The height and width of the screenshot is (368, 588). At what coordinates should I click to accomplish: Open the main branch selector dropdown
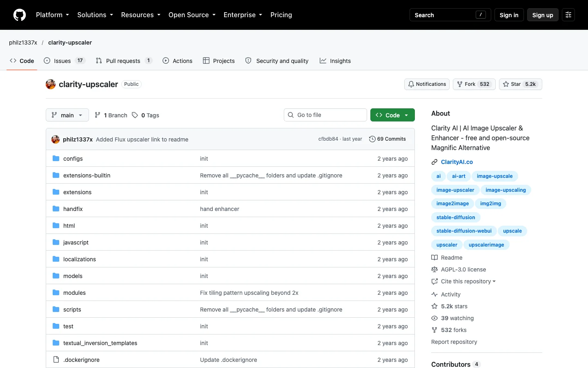[67, 115]
